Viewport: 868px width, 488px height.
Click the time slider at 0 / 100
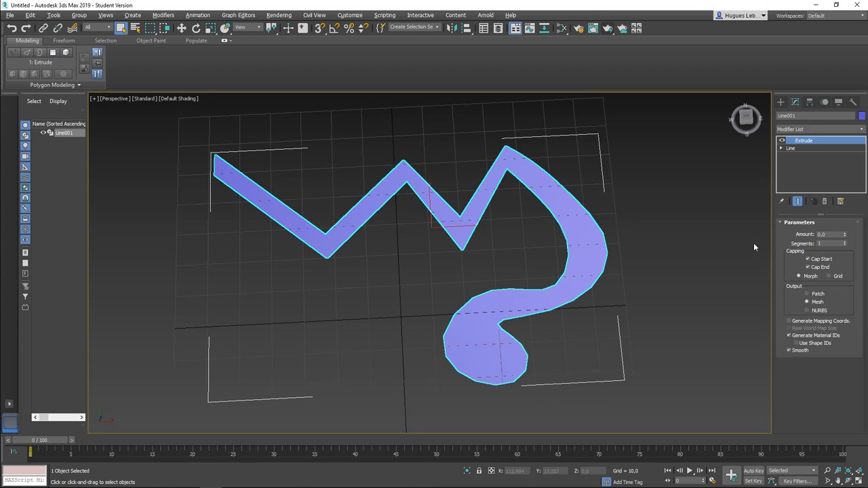[39, 440]
